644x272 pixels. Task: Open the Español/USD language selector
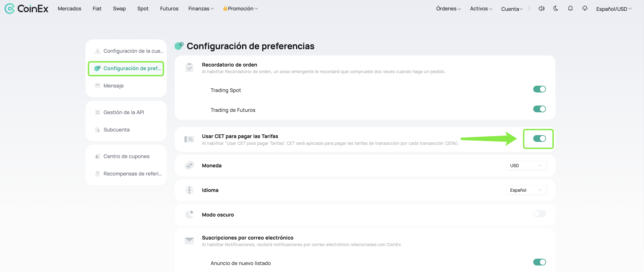(614, 9)
